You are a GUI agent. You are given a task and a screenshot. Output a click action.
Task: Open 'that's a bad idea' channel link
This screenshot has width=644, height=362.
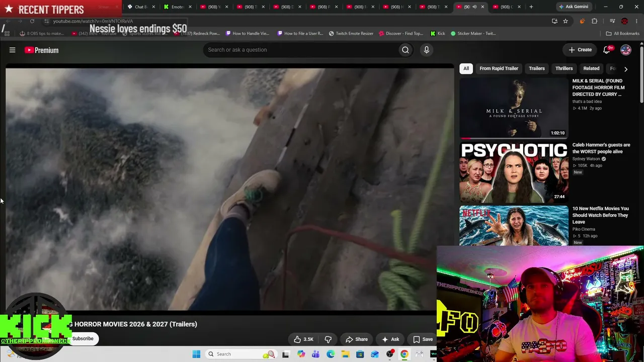coord(587,102)
